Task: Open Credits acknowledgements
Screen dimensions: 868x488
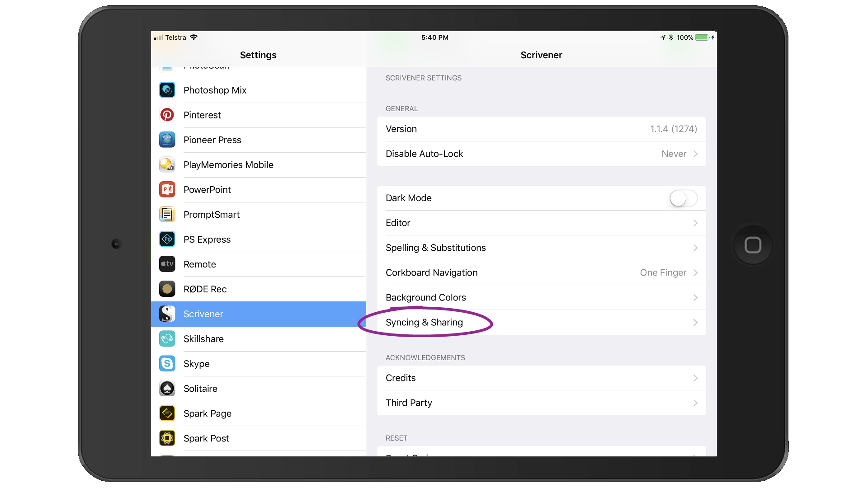Action: pos(542,378)
